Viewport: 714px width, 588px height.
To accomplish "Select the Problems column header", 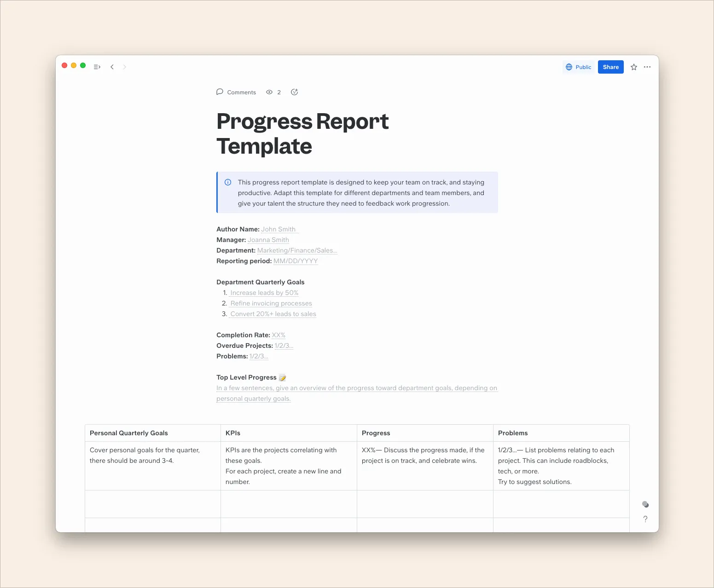I will 512,433.
